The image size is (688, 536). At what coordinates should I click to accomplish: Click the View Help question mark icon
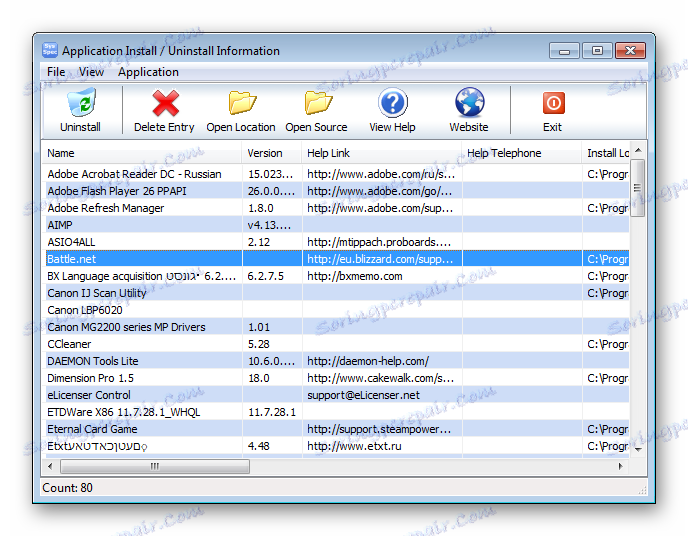click(393, 103)
